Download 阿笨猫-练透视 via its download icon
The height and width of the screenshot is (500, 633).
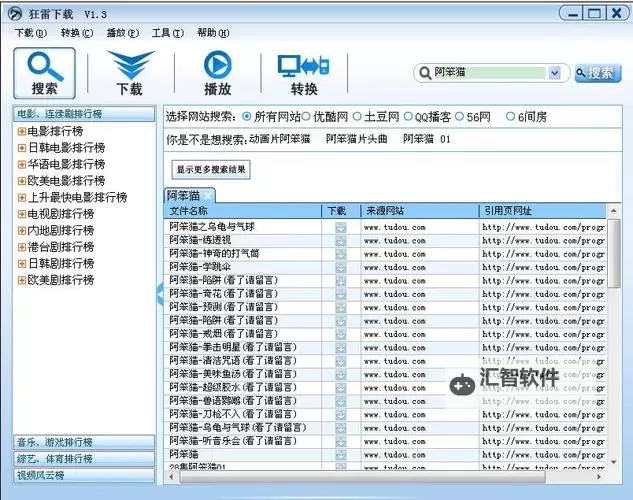341,241
